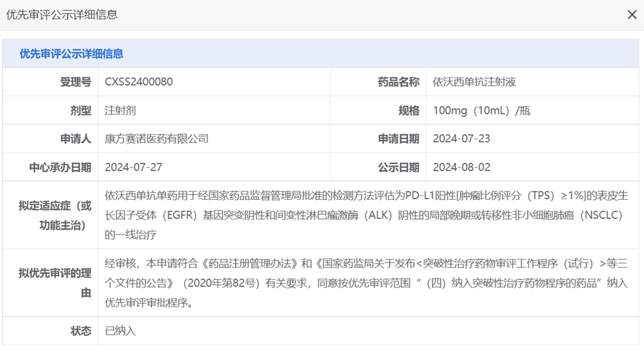The width and height of the screenshot is (644, 360).
Task: Click the 申请人 field label
Action: tap(76, 139)
